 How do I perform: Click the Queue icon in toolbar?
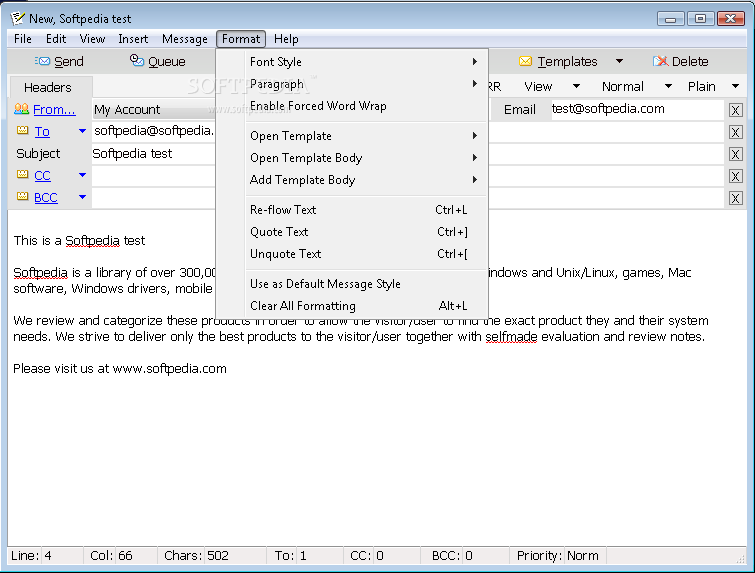tap(137, 60)
